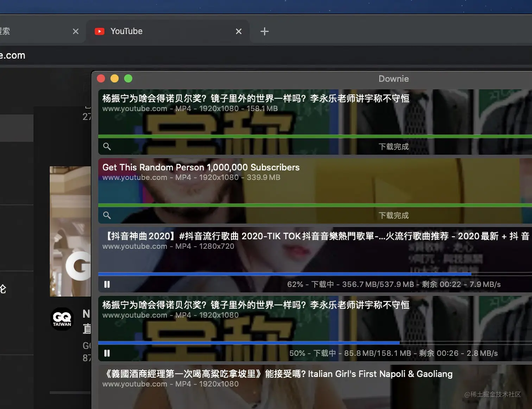The image size is (532, 409).
Task: Select the Italian Girl's First Napoli & Gaoliang title
Action: tap(277, 374)
